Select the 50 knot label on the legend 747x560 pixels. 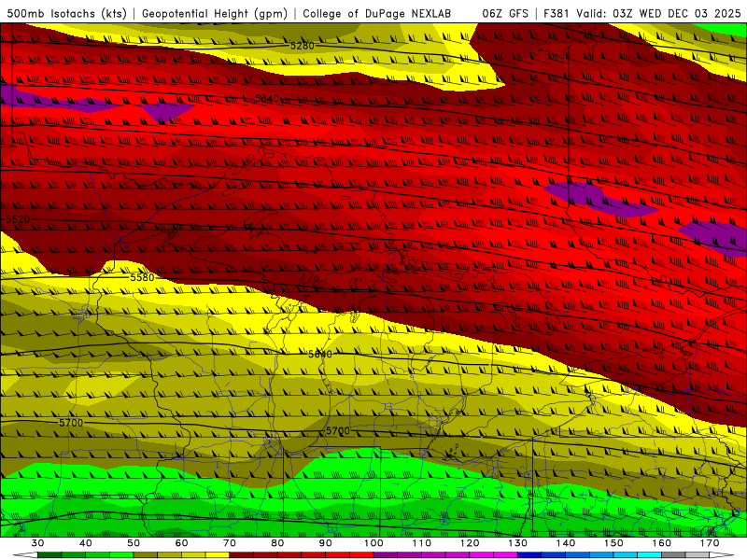point(134,543)
